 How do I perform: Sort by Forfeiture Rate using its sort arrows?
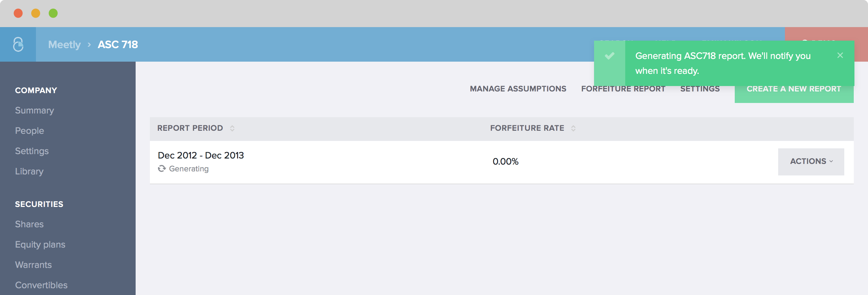[x=573, y=128]
